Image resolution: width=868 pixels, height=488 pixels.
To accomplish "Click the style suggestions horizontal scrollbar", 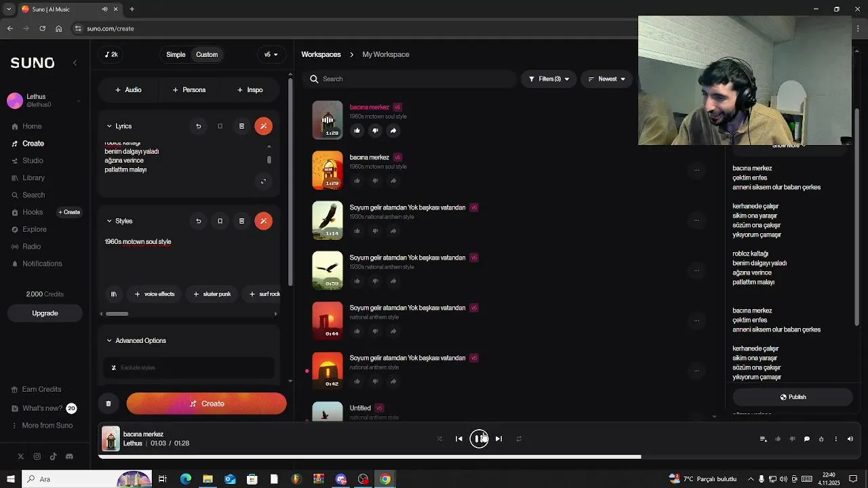I will pyautogui.click(x=117, y=314).
